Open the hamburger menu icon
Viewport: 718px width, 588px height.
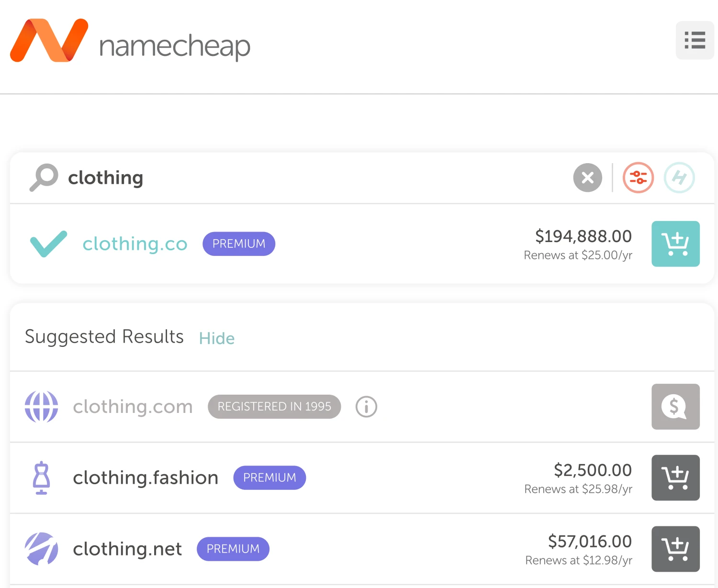[x=695, y=40]
